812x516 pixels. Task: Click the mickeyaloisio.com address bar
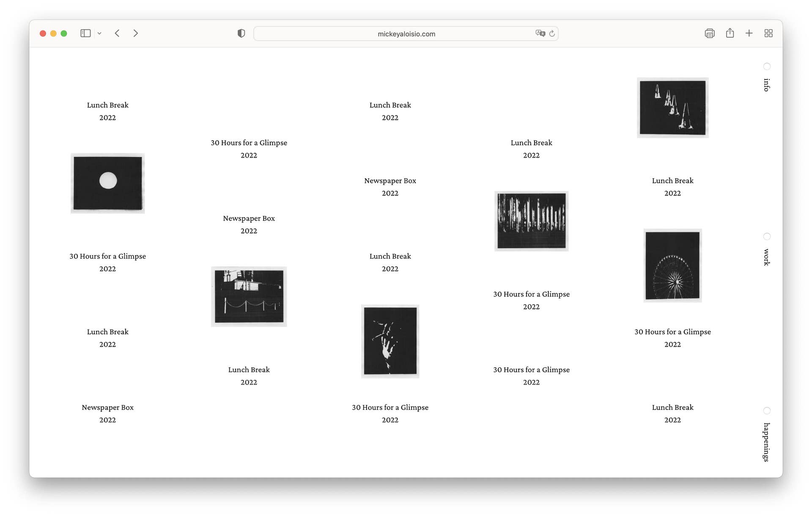click(406, 34)
